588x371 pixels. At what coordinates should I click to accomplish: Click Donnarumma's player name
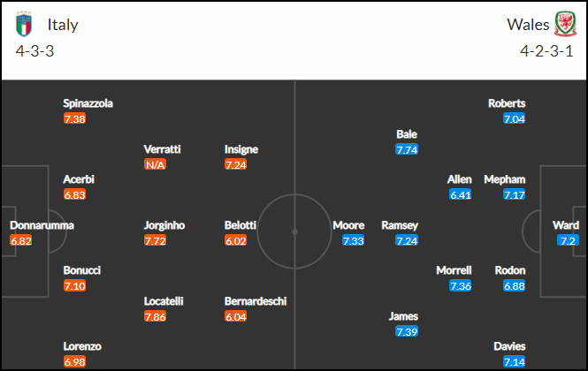pos(42,225)
